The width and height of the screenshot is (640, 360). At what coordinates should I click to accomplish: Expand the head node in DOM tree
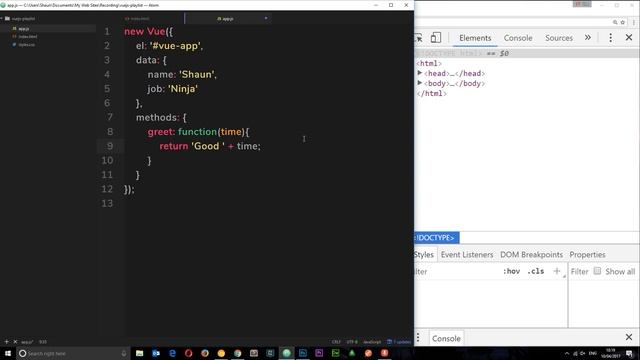tap(420, 73)
